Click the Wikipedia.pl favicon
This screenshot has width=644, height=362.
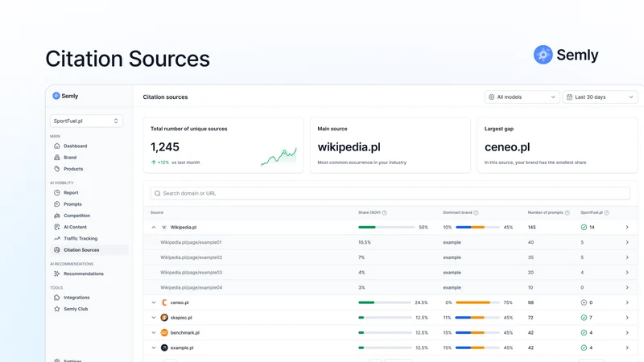164,228
